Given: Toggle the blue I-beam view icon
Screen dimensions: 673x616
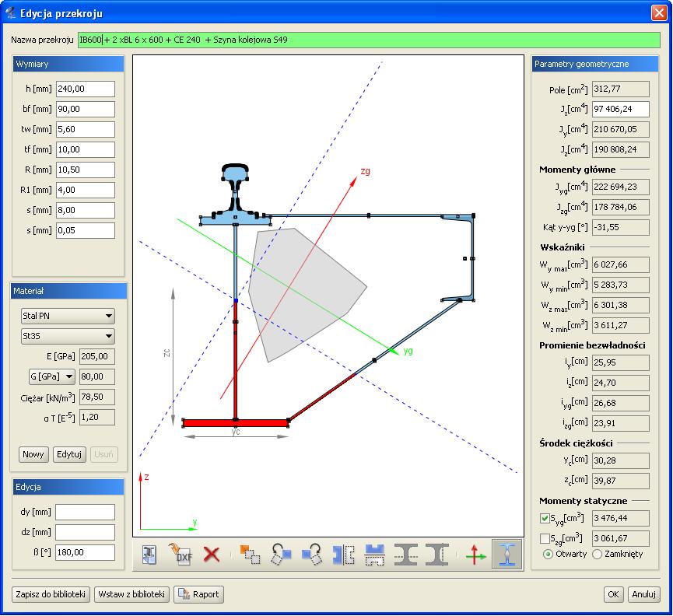Looking at the screenshot, I should 507,555.
